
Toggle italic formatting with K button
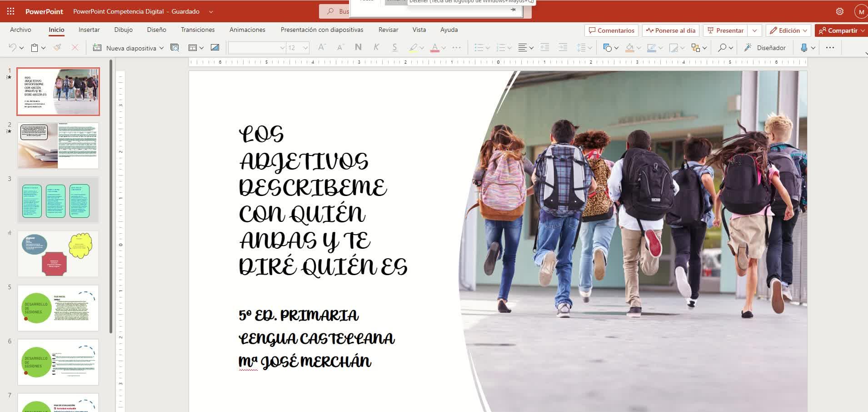(376, 48)
